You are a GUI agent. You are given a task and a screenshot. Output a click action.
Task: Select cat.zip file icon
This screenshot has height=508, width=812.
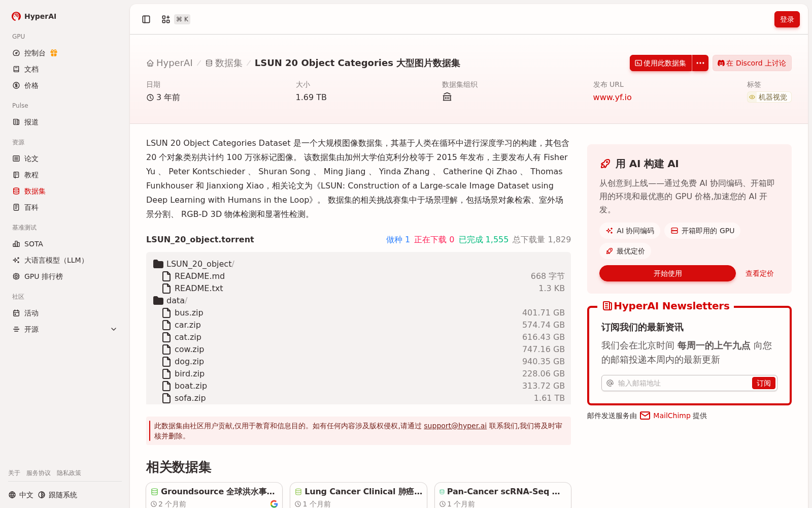(x=166, y=337)
